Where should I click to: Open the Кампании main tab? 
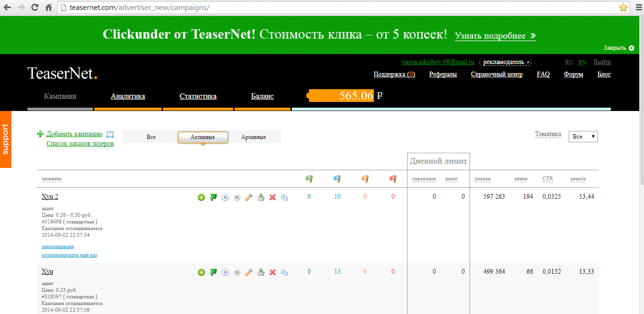click(60, 96)
